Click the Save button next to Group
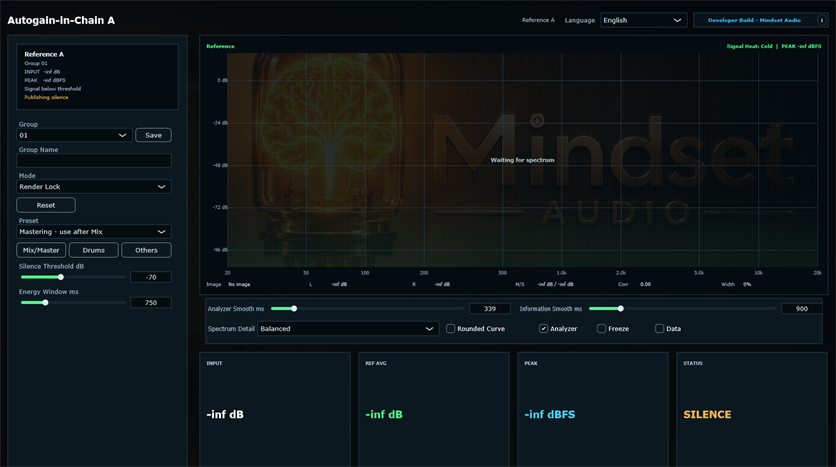Viewport: 836px width, 467px height. pos(153,135)
